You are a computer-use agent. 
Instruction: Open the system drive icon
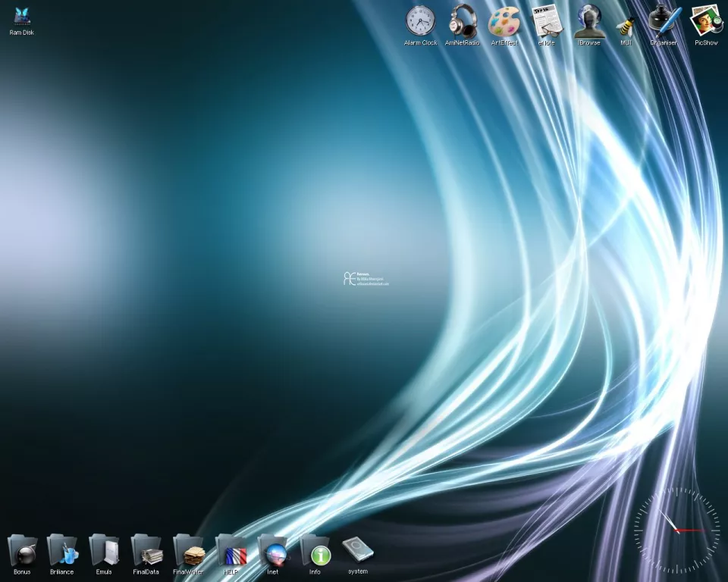click(x=357, y=549)
